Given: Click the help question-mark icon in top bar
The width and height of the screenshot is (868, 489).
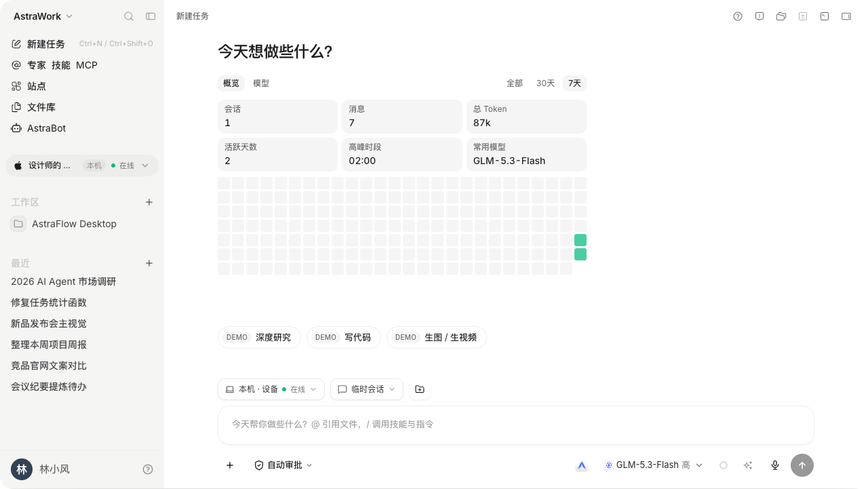Looking at the screenshot, I should 738,16.
